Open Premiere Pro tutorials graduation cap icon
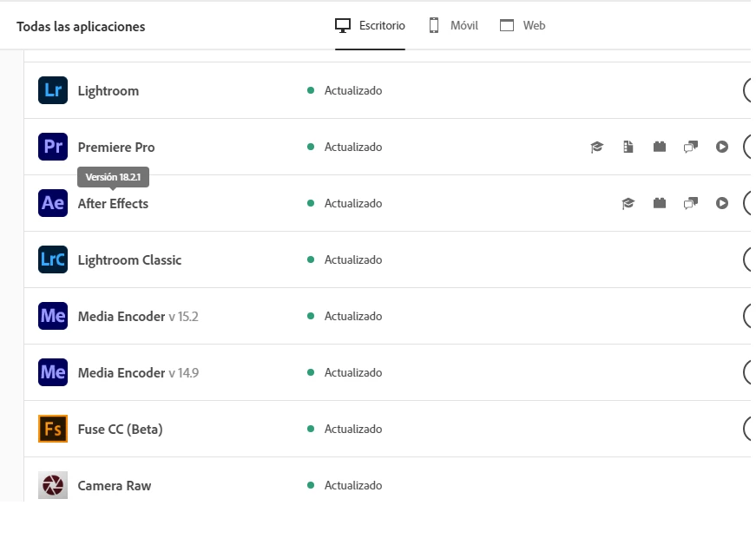The width and height of the screenshot is (756, 558). click(x=597, y=147)
